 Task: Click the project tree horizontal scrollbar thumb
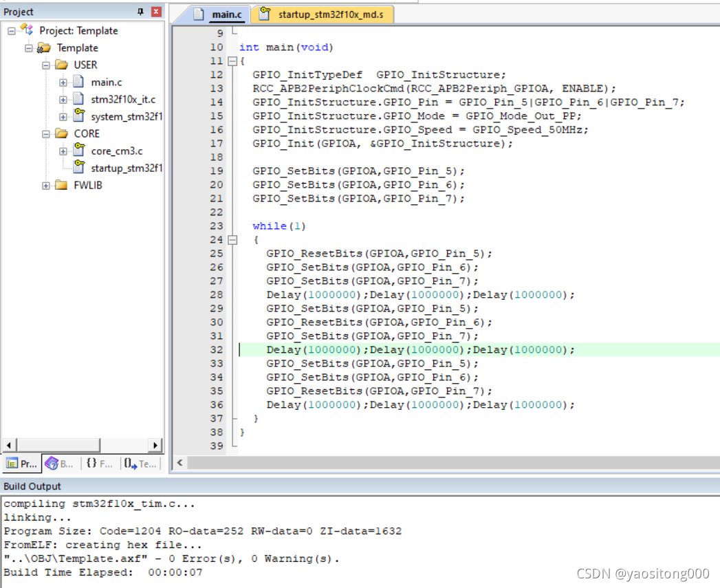click(58, 445)
